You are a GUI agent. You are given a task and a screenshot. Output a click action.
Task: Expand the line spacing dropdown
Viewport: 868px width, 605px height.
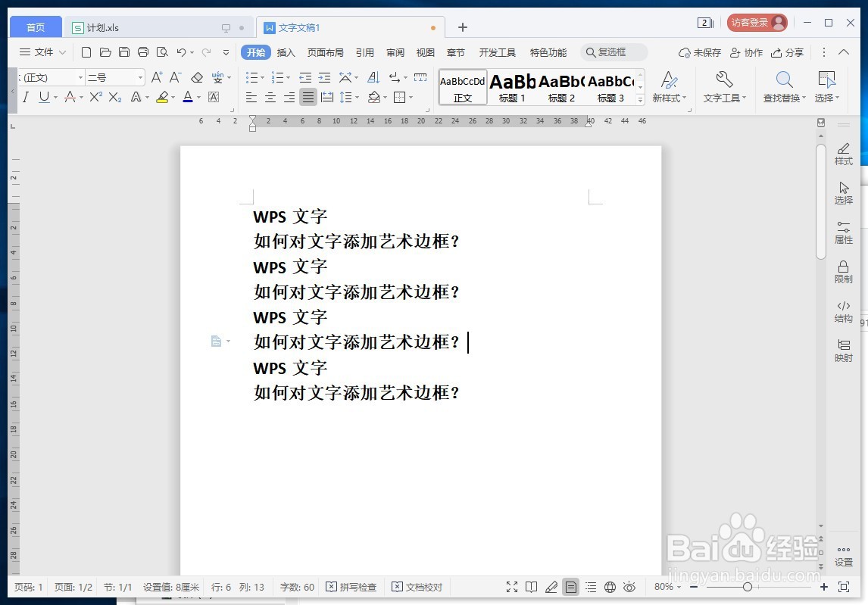[x=357, y=98]
